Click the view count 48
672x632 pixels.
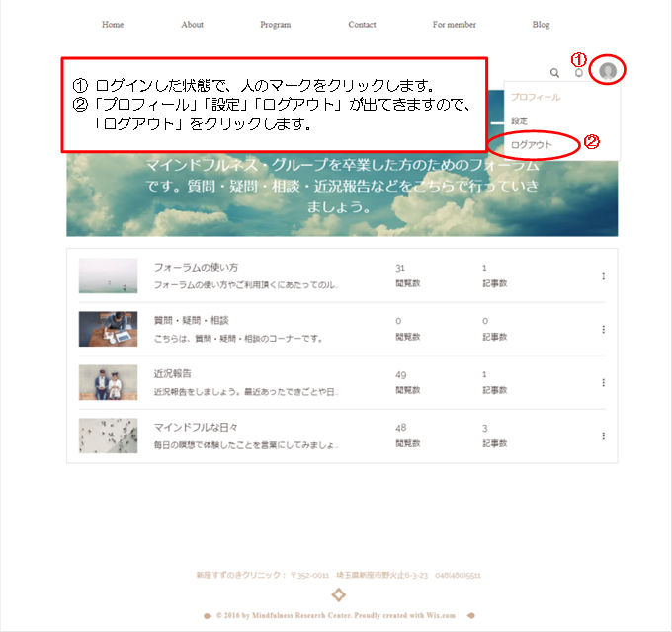pyautogui.click(x=400, y=428)
